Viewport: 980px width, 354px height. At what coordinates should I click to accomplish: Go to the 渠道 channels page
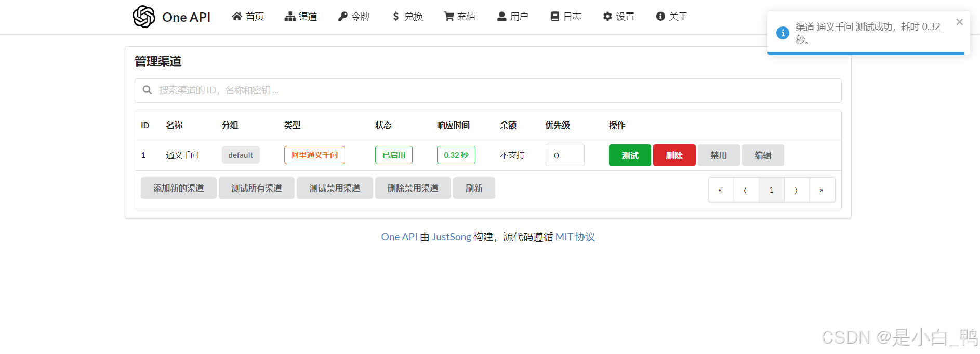point(301,17)
